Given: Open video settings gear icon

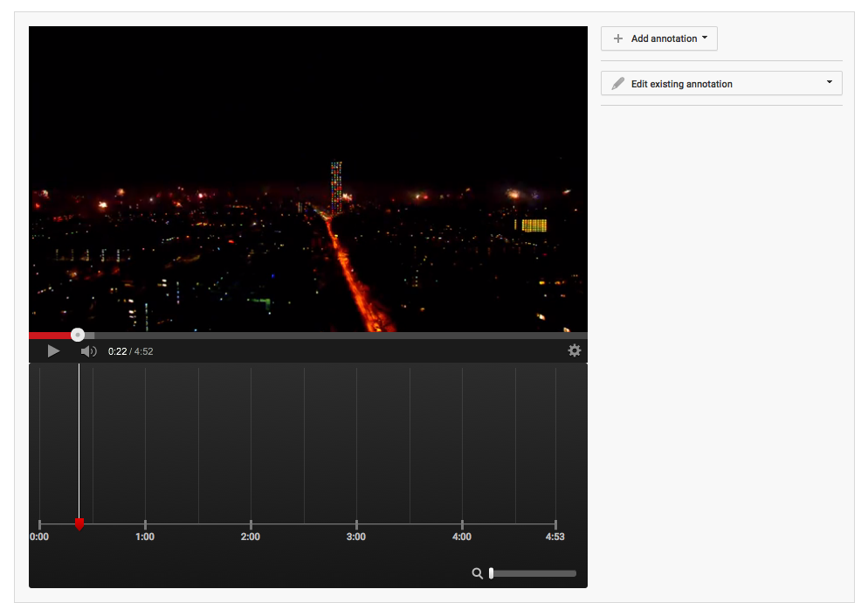Looking at the screenshot, I should [x=575, y=350].
